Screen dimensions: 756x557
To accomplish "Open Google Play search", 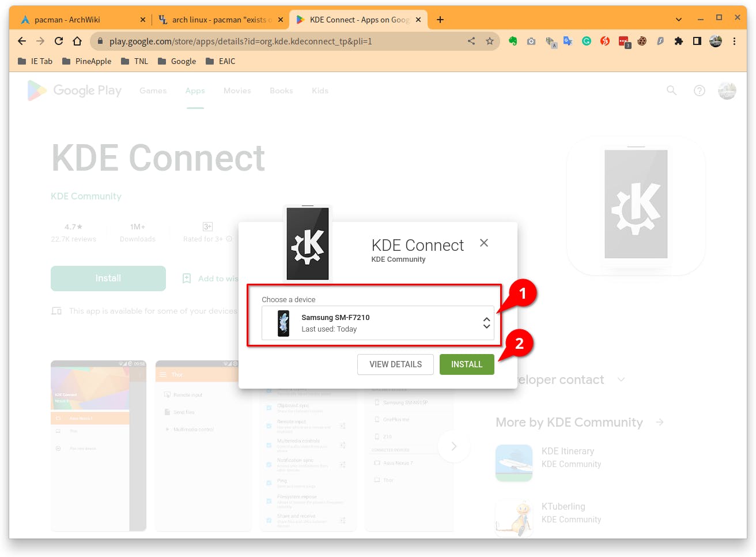I will (x=672, y=91).
